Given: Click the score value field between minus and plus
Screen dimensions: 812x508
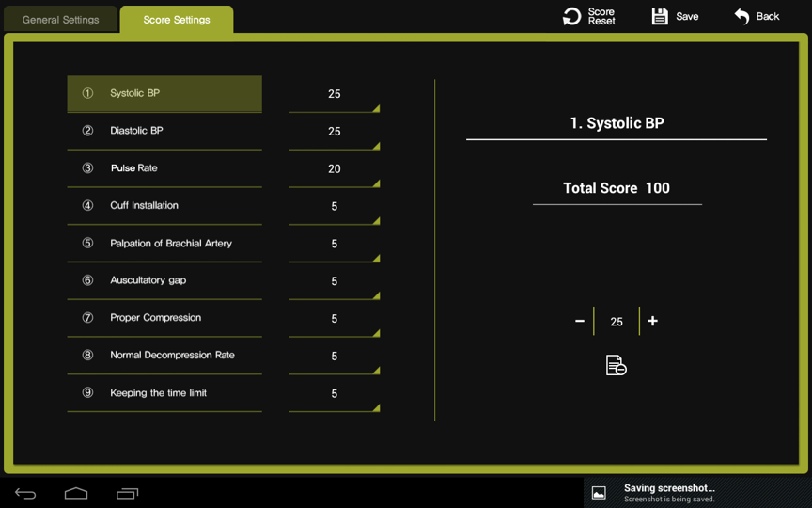Looking at the screenshot, I should [x=617, y=322].
